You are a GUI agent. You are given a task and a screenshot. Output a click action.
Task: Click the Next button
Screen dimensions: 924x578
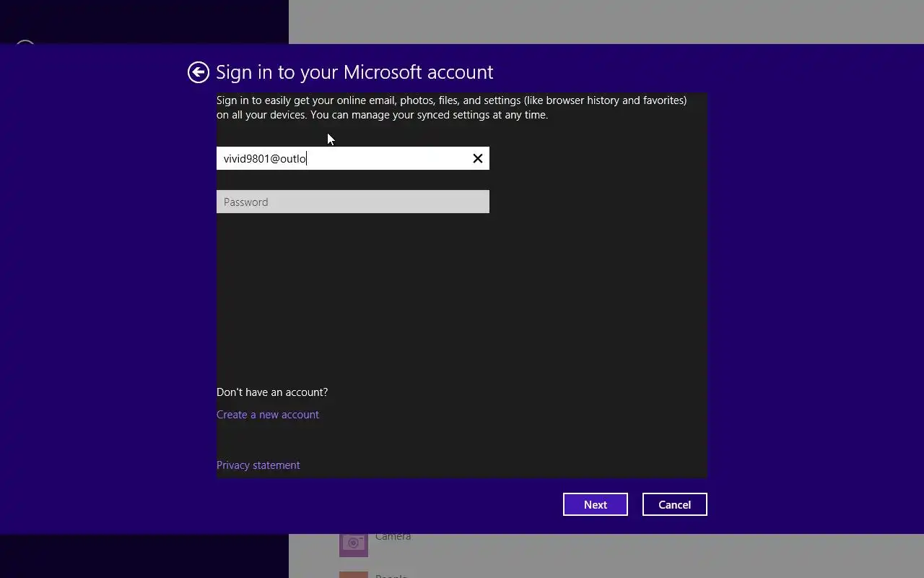(x=596, y=504)
